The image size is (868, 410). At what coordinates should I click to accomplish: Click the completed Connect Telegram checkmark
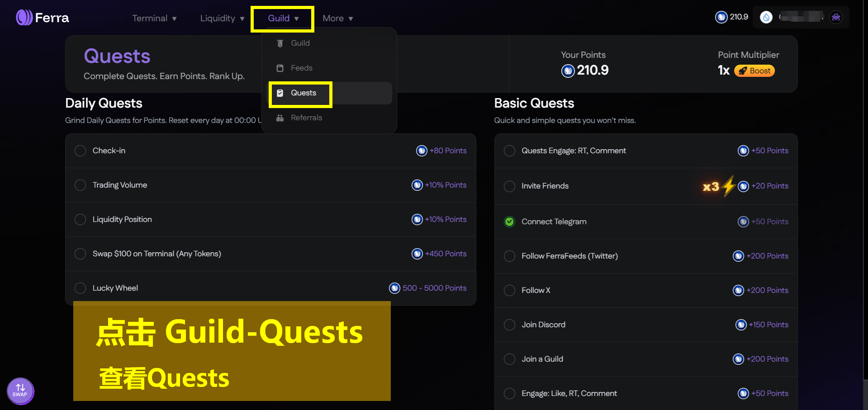(x=509, y=221)
